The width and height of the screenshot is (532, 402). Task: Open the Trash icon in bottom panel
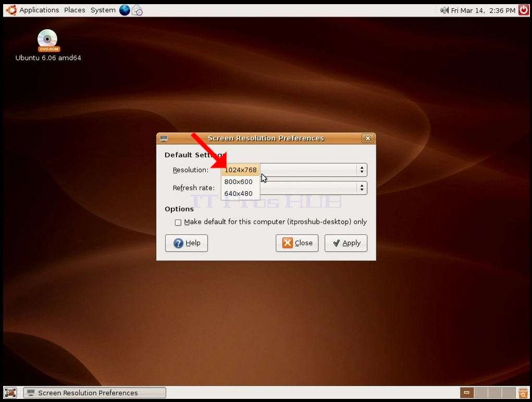click(523, 393)
